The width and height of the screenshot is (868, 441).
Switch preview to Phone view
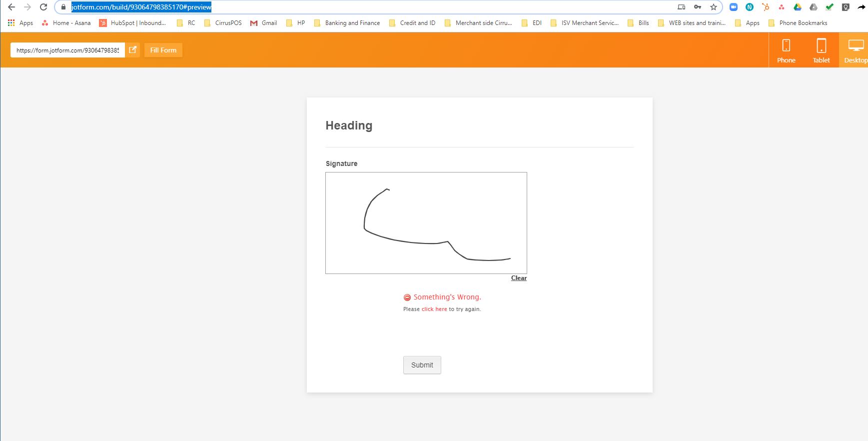pyautogui.click(x=786, y=50)
